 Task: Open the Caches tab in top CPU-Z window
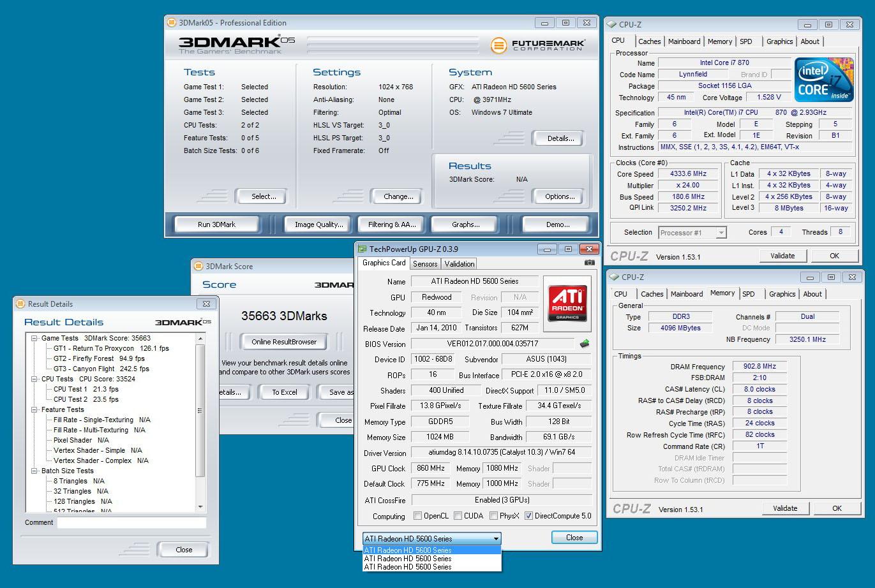click(650, 41)
